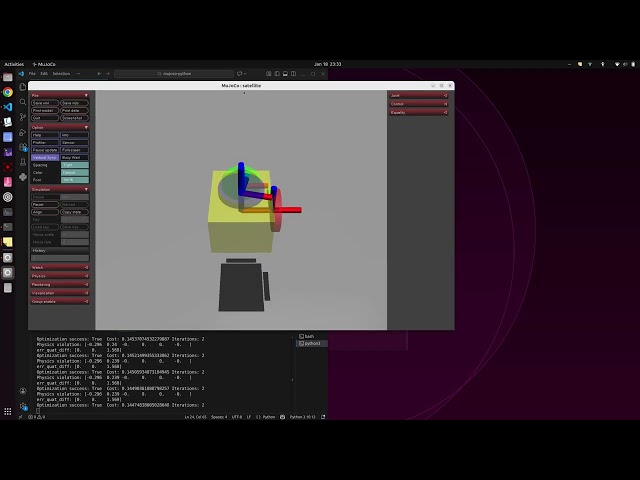Click the VS Code command center search box
Viewport: 640px width, 480px height.
[x=174, y=73]
